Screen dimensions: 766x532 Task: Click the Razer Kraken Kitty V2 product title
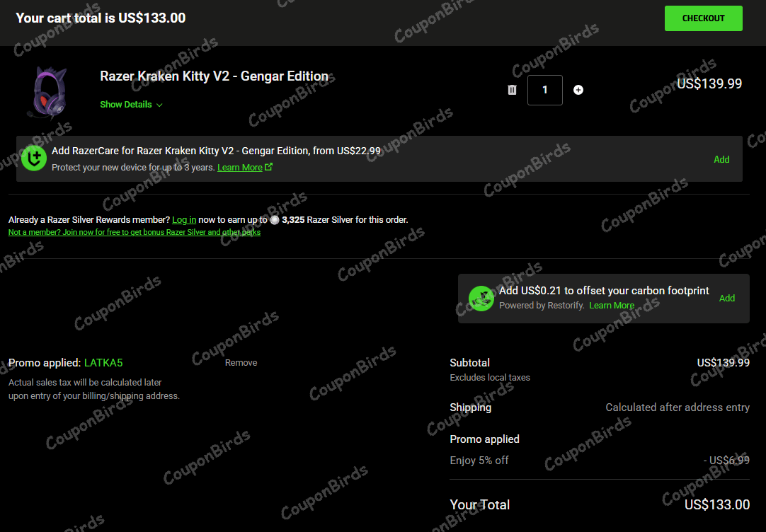[214, 76]
